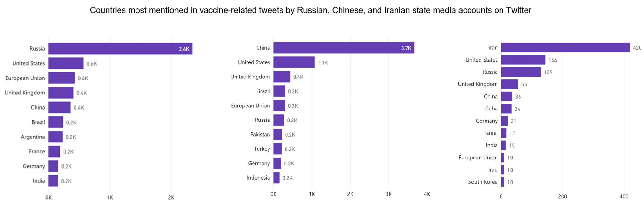Select the Russia 129 bar in Iranian chart

point(521,72)
